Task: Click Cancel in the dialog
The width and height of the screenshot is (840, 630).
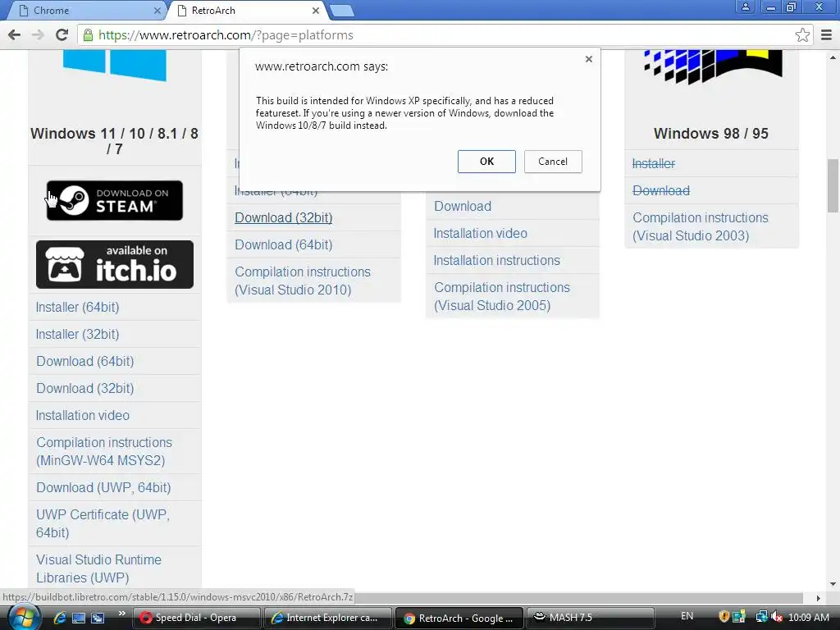Action: coord(553,162)
